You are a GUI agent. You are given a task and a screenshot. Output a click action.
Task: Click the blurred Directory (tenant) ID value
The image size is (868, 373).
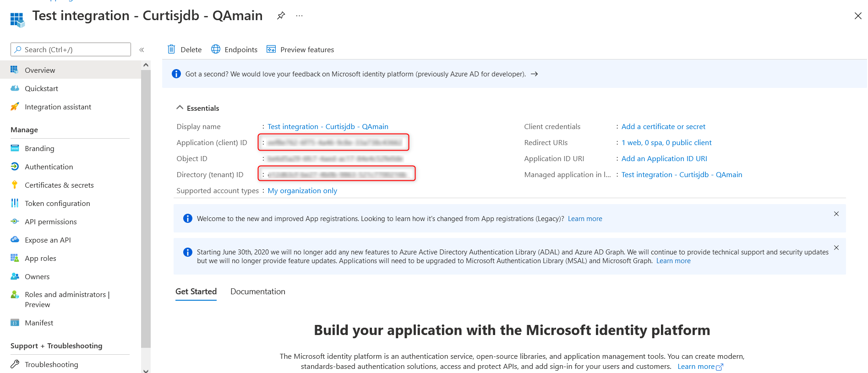338,174
